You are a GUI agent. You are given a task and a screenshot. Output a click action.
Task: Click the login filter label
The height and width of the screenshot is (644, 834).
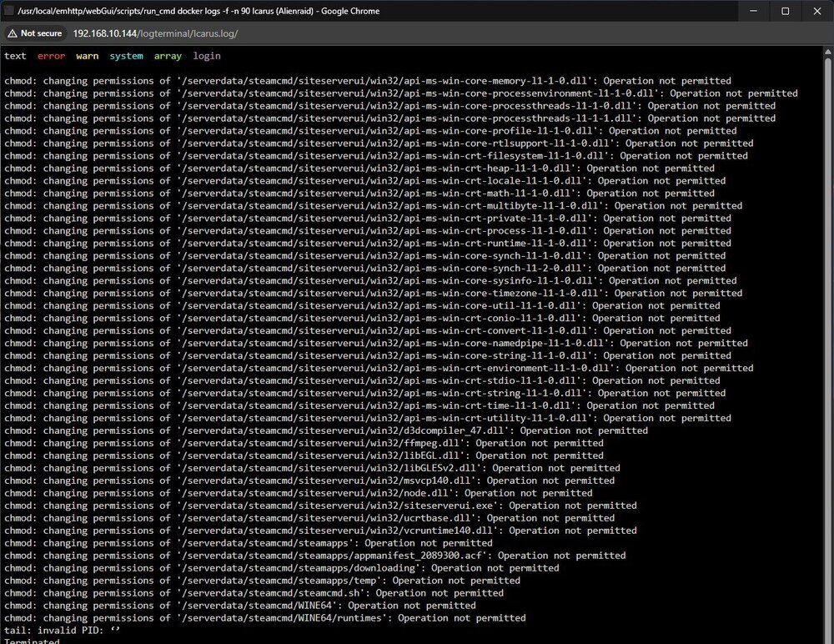(x=206, y=56)
